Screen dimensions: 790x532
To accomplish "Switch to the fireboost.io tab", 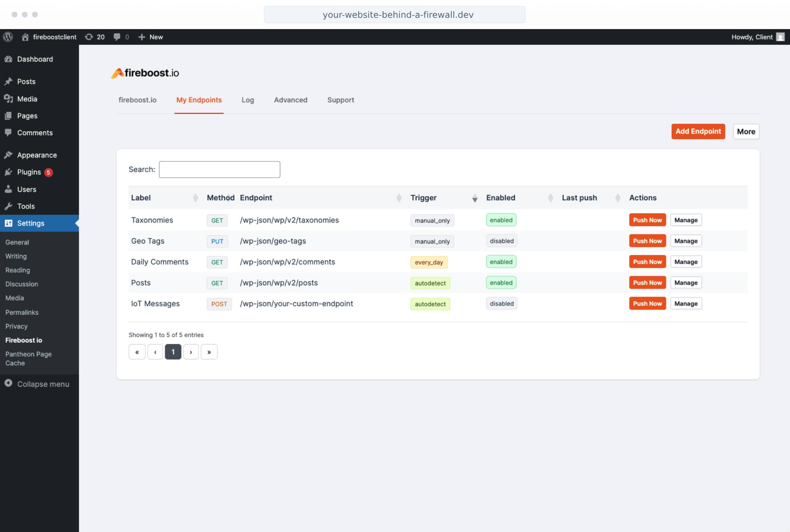I will (137, 100).
